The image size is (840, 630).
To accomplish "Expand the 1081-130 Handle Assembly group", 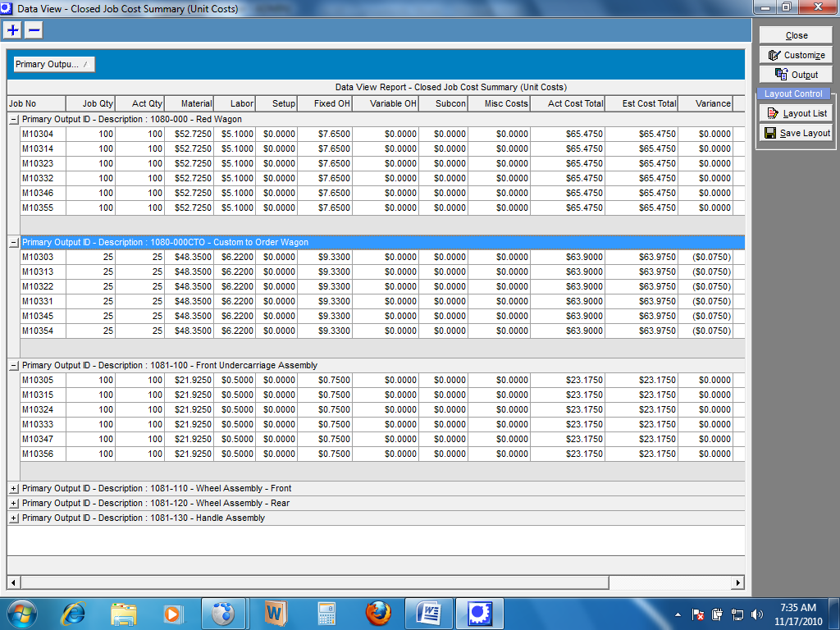I will [14, 518].
